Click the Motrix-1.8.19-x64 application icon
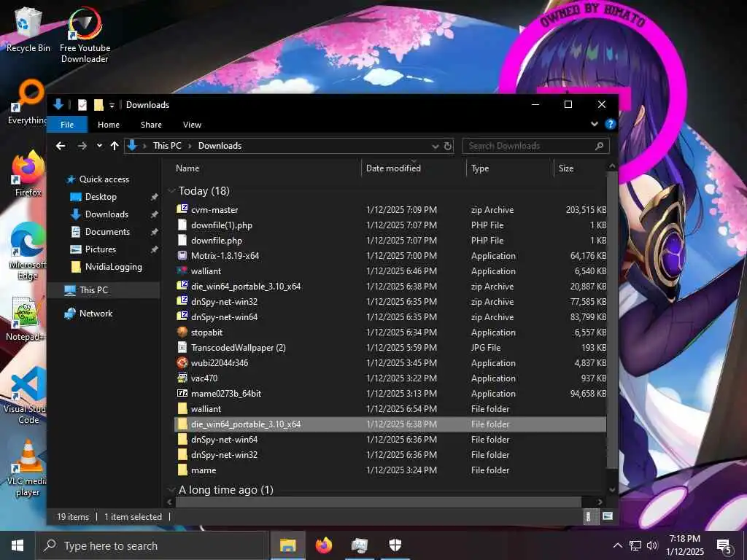The image size is (747, 560). (x=182, y=255)
